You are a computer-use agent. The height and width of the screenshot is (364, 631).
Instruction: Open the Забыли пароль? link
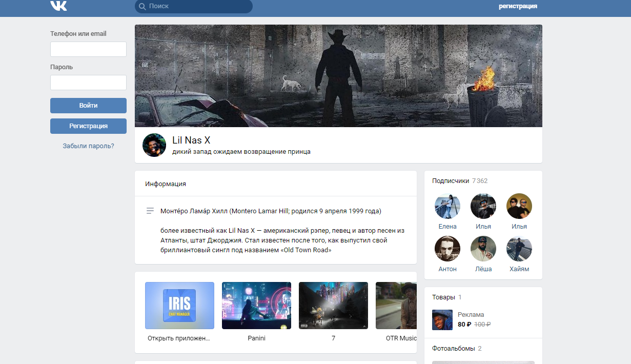click(x=88, y=146)
